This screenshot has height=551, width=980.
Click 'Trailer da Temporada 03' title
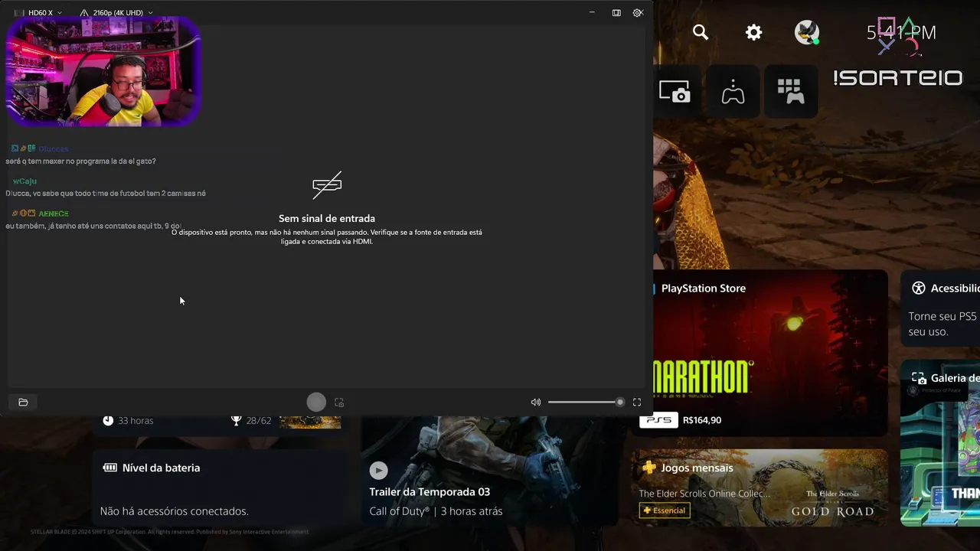coord(430,492)
